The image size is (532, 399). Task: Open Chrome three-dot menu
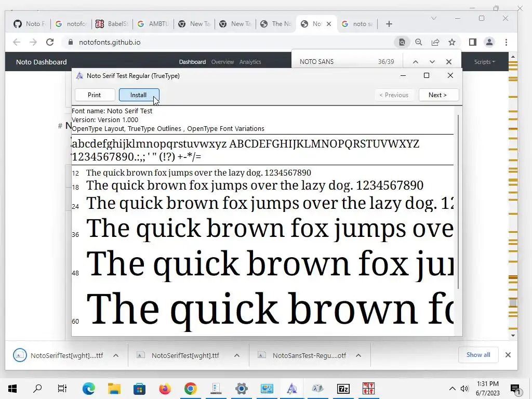tap(506, 42)
